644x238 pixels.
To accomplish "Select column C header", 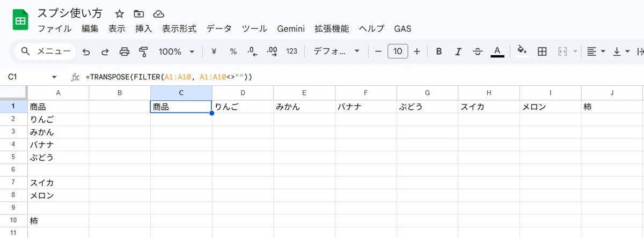I will point(181,93).
